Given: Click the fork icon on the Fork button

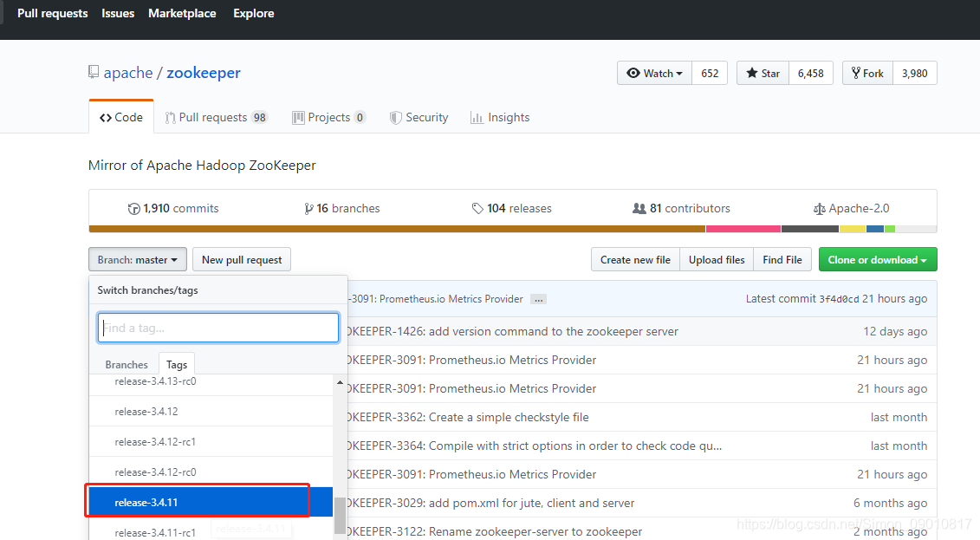Looking at the screenshot, I should [x=855, y=73].
